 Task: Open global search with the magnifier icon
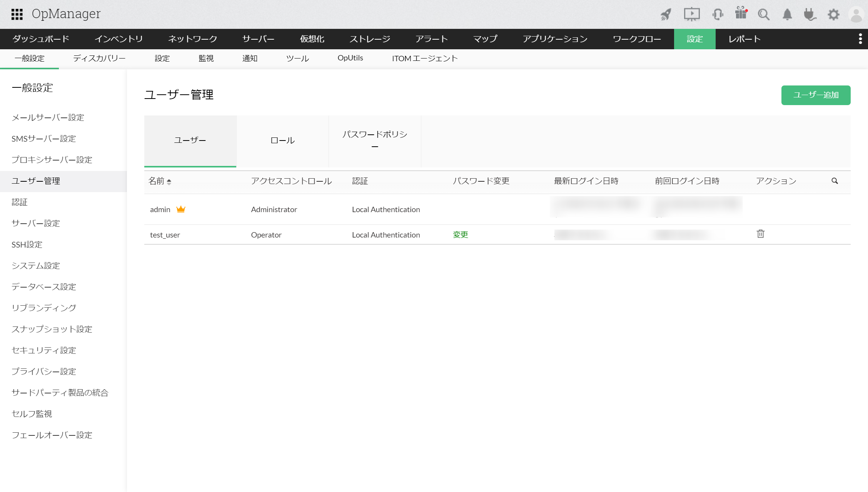(764, 14)
